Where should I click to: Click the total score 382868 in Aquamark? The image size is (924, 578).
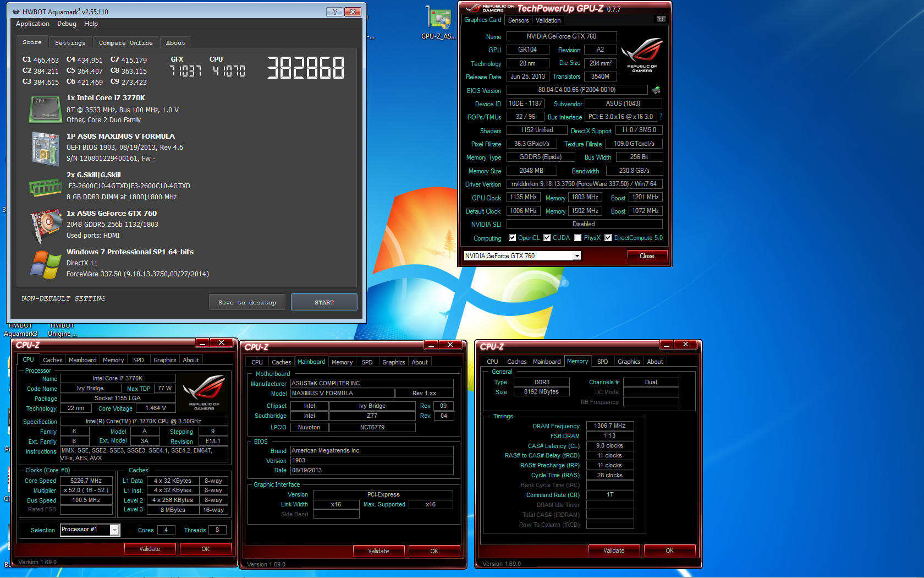[306, 68]
